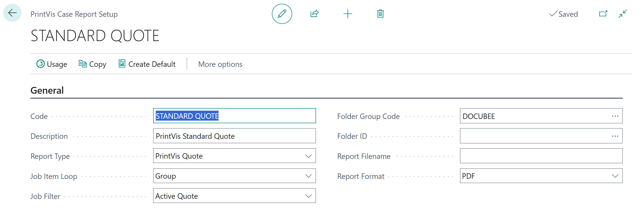This screenshot has height=211, width=644.
Task: Click the Report Filename label
Action: coord(364,156)
